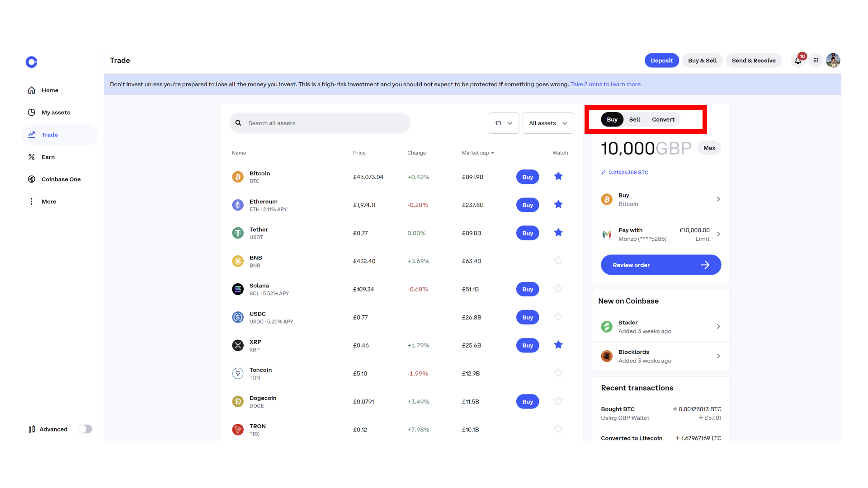This screenshot has width=868, height=488.
Task: Click the Watch column header
Action: pos(560,153)
